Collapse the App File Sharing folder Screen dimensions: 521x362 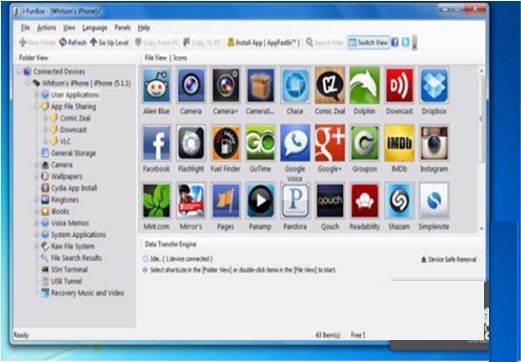[37, 107]
